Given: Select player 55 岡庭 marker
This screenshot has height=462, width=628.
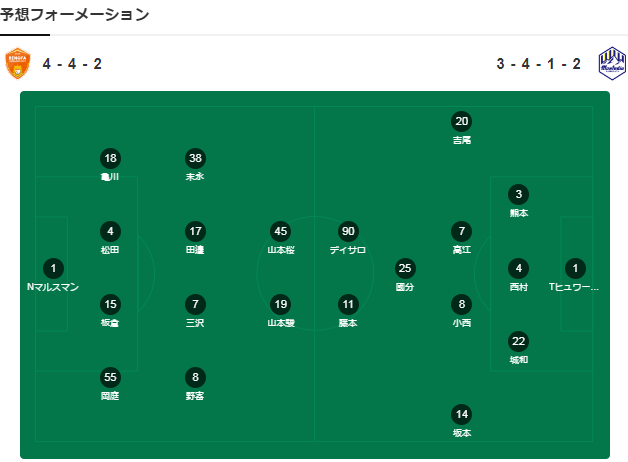Looking at the screenshot, I should point(110,377).
